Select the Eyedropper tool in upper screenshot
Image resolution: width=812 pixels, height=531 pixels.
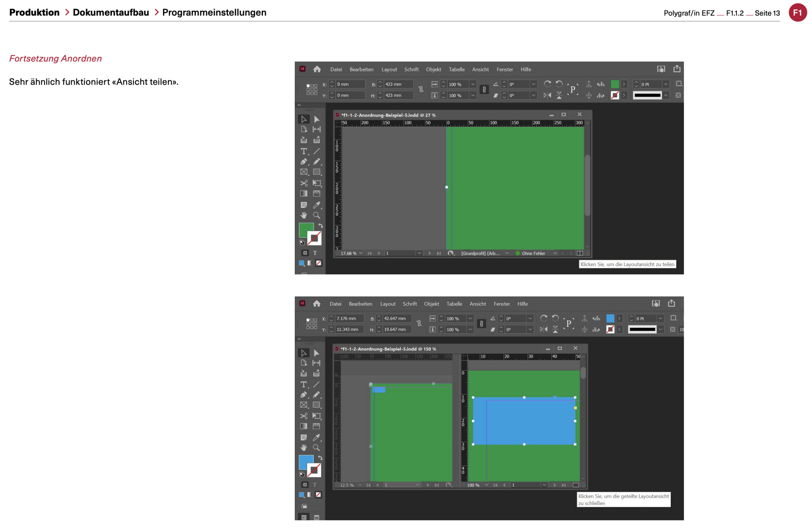click(x=316, y=205)
